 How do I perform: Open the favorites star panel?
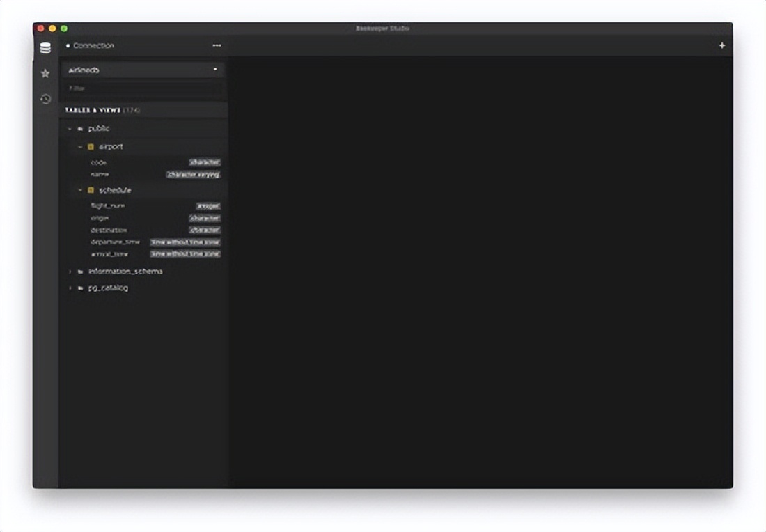45,73
